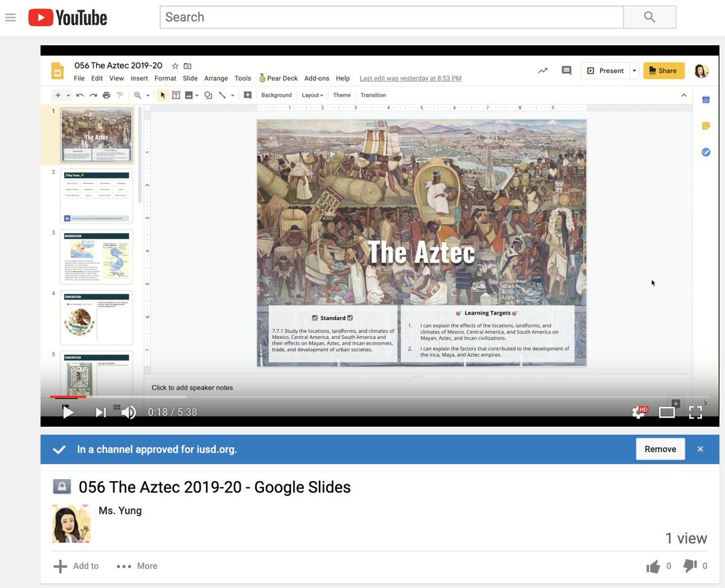Expand the Line tool dropdown arrow
This screenshot has height=588, width=725.
(x=232, y=95)
